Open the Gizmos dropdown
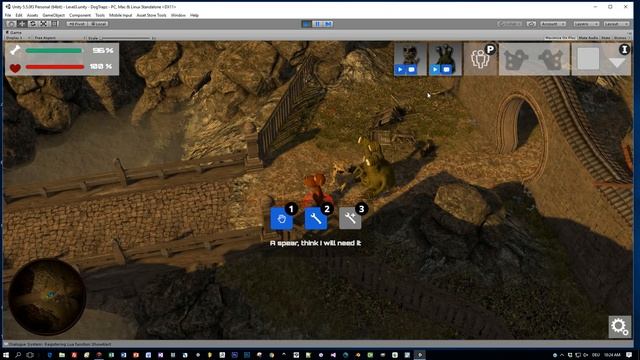640x360 pixels. (x=621, y=38)
